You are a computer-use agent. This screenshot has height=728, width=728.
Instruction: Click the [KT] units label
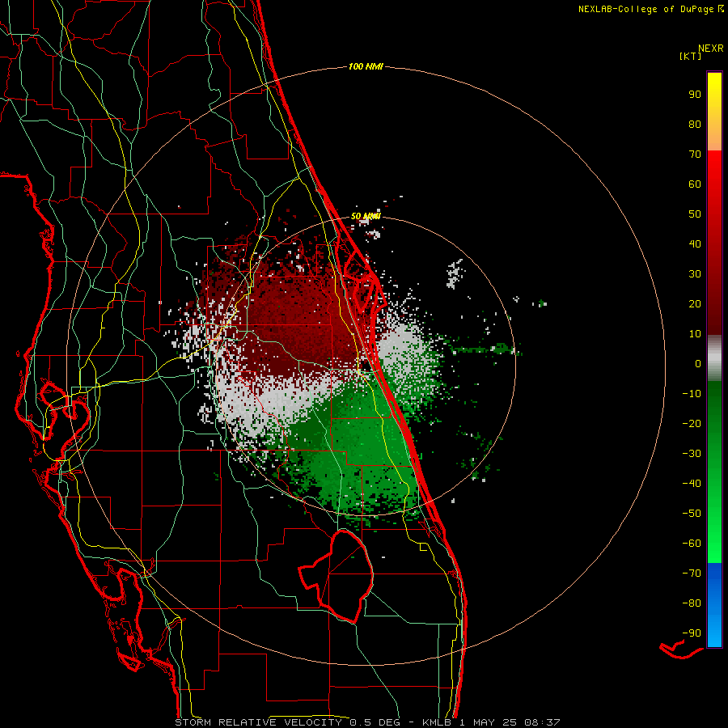[x=690, y=56]
